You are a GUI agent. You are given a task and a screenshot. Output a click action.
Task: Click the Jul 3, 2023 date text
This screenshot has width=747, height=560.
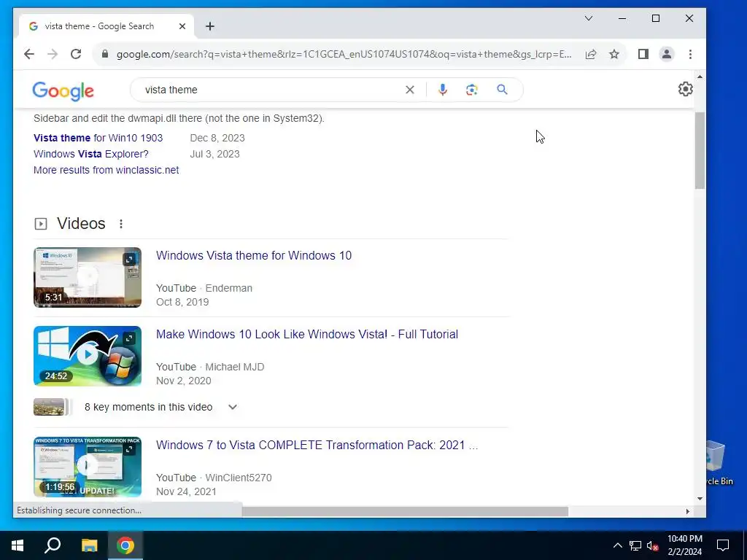(215, 155)
